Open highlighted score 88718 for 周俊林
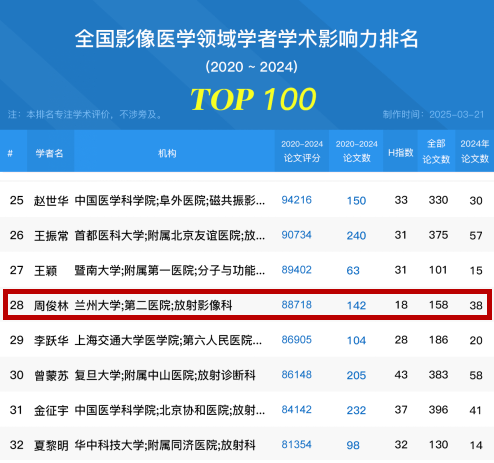The height and width of the screenshot is (463, 494). [296, 305]
